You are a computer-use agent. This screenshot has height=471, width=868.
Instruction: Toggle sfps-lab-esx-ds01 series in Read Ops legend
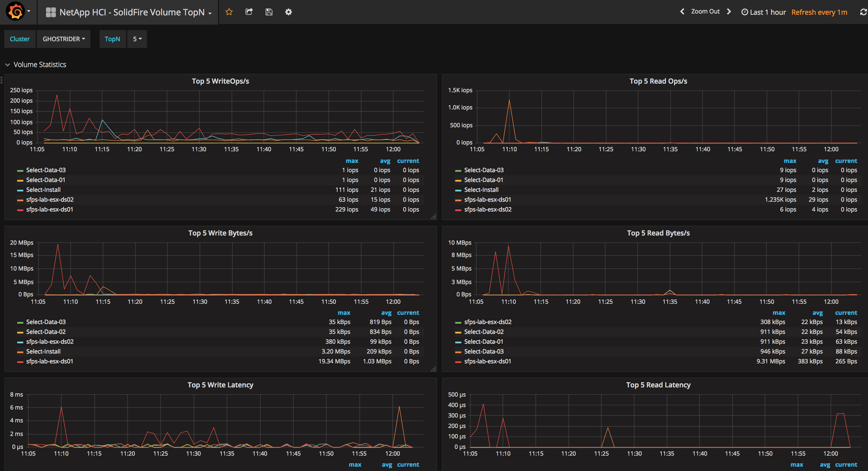pos(487,200)
